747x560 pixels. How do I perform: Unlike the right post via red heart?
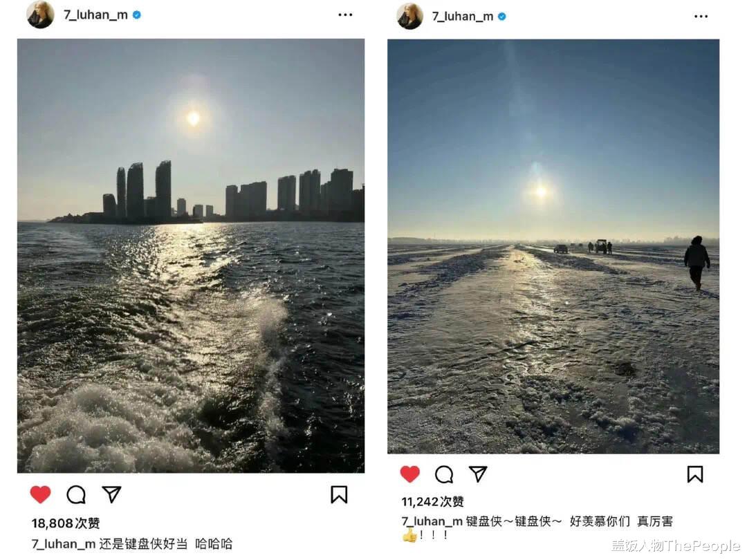click(x=409, y=474)
